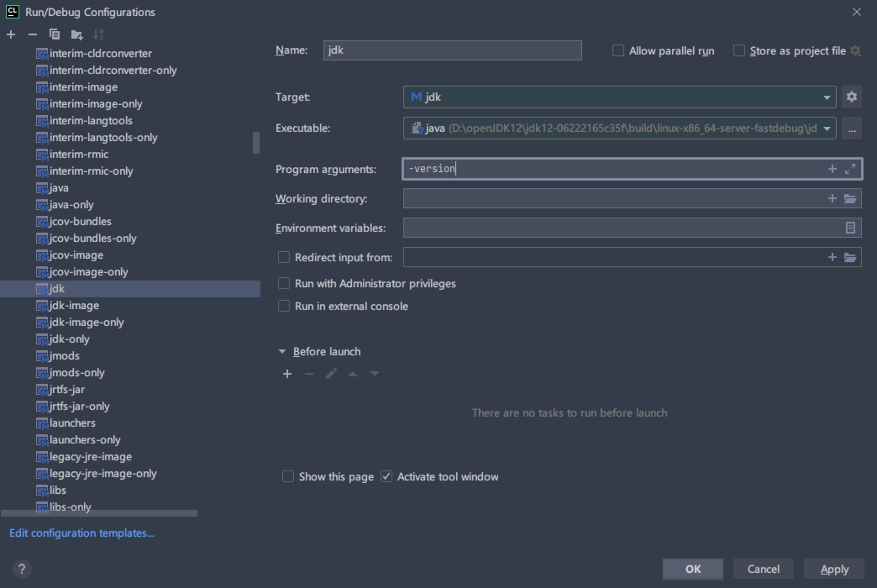The image size is (877, 588).
Task: Enable Run with Administrator privileges
Action: 284,284
